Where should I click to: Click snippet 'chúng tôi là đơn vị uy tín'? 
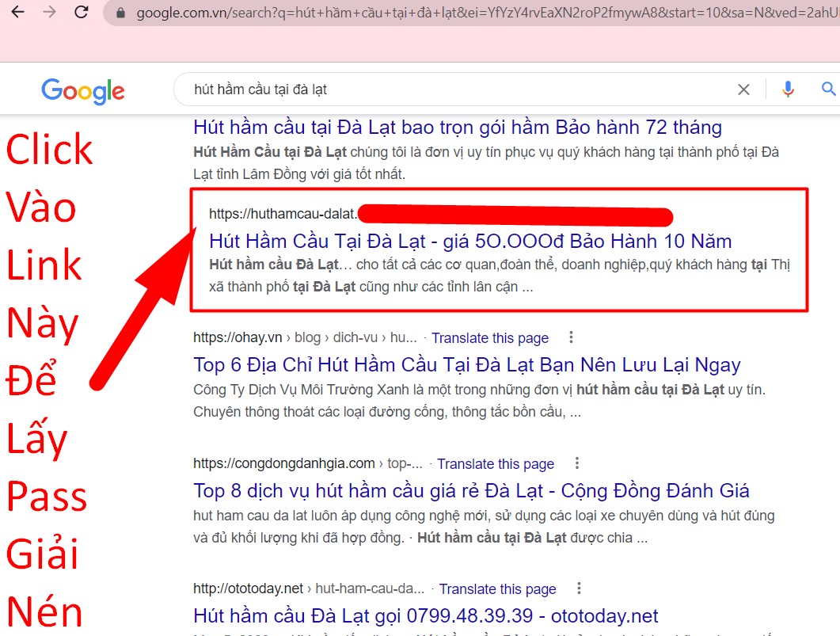[486, 163]
